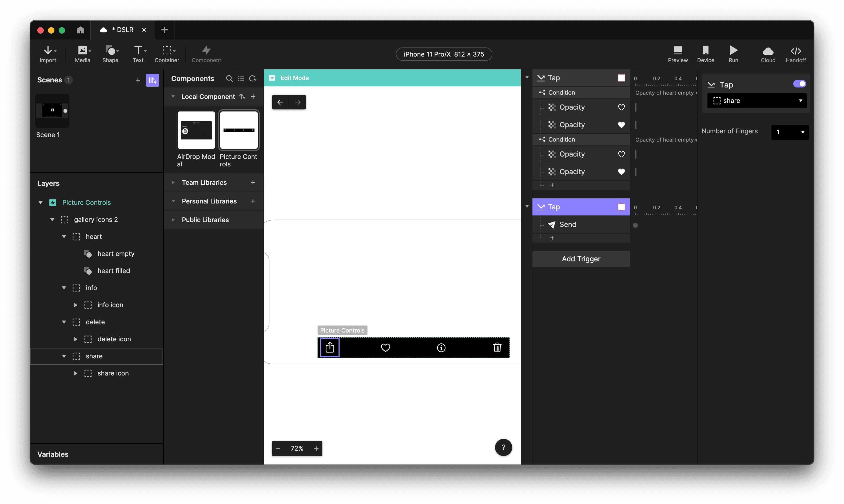Click the color swatch on the selected Tap trigger
The width and height of the screenshot is (844, 504).
coord(621,207)
